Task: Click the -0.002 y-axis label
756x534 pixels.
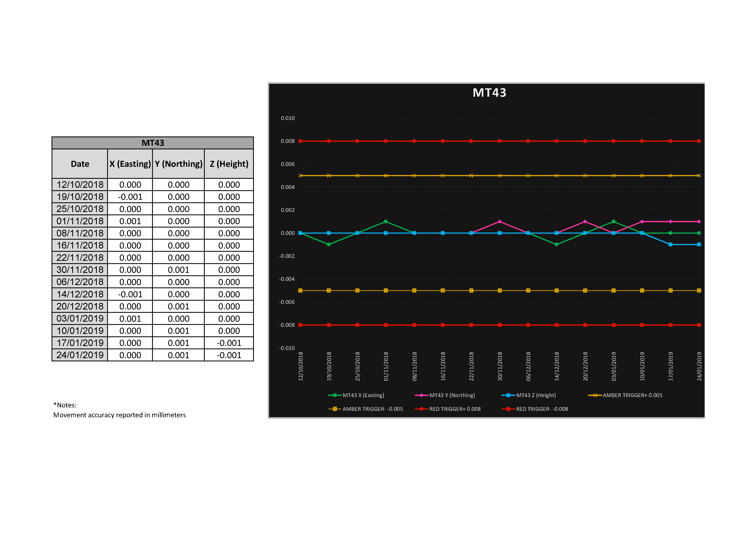Action: 287,256
